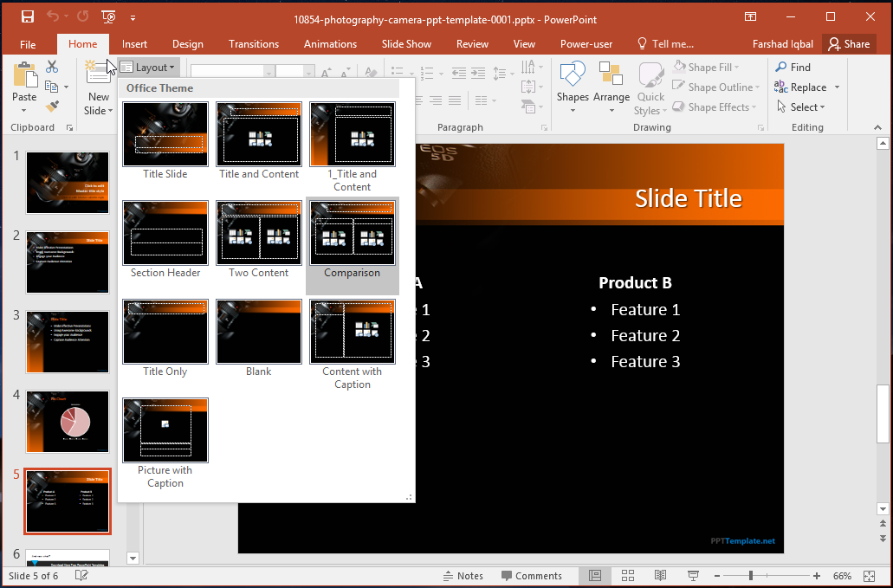Select the Format Painter brush icon
This screenshot has width=893, height=588.
pos(52,107)
